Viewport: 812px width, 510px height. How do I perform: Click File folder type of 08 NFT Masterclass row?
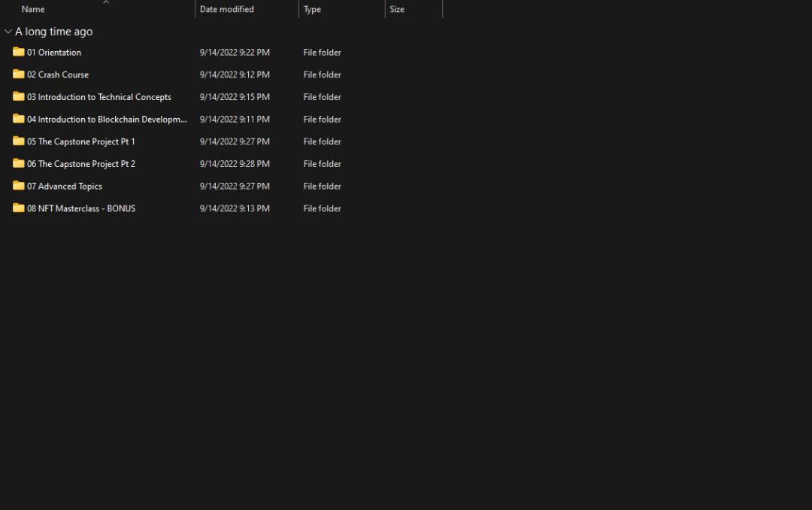(322, 209)
